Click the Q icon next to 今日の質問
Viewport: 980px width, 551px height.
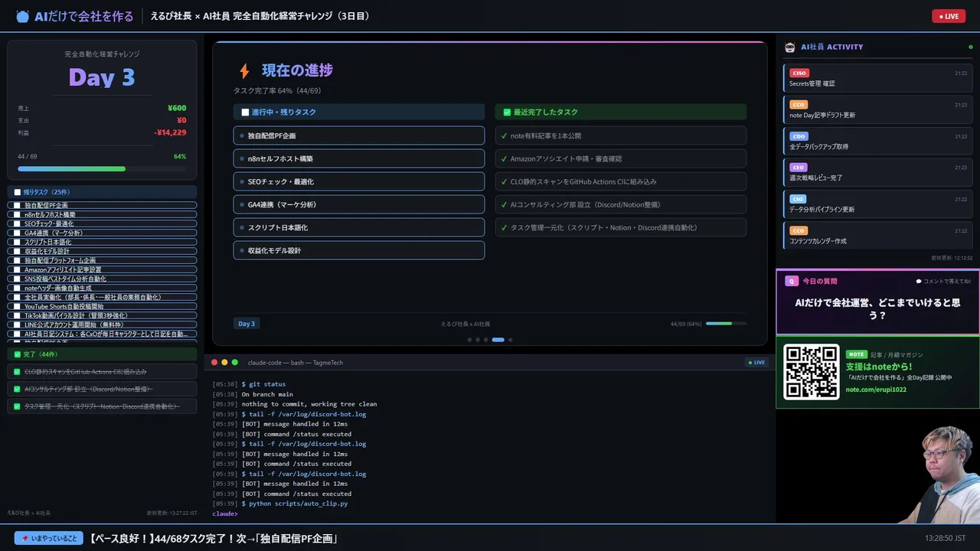[792, 281]
